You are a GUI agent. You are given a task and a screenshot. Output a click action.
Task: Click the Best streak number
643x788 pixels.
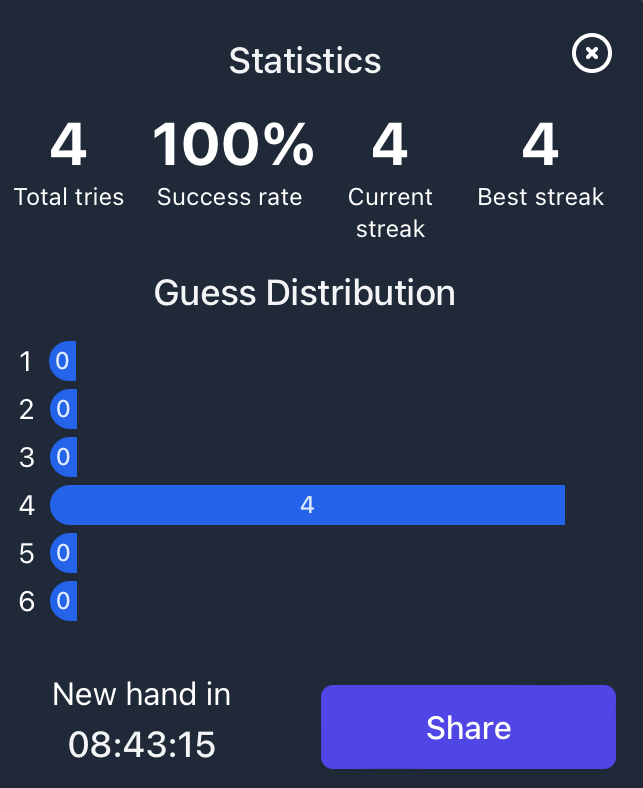pyautogui.click(x=540, y=145)
